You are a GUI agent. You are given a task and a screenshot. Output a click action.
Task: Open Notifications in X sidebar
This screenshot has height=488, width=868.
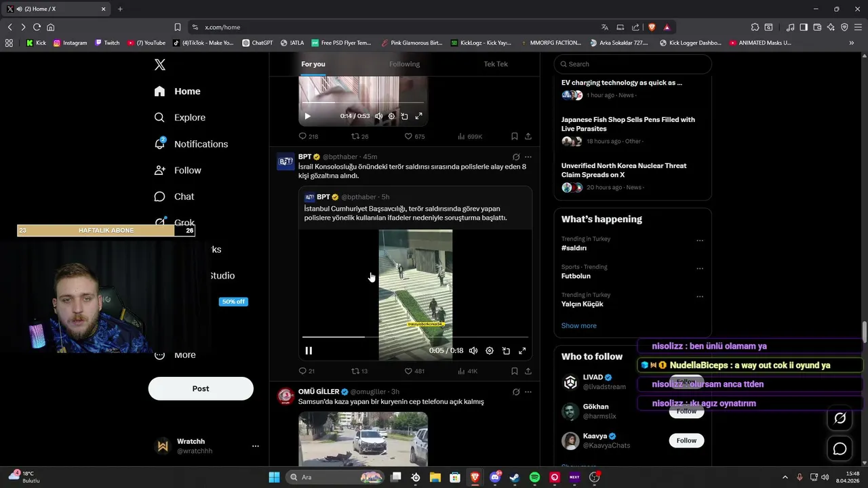click(191, 144)
